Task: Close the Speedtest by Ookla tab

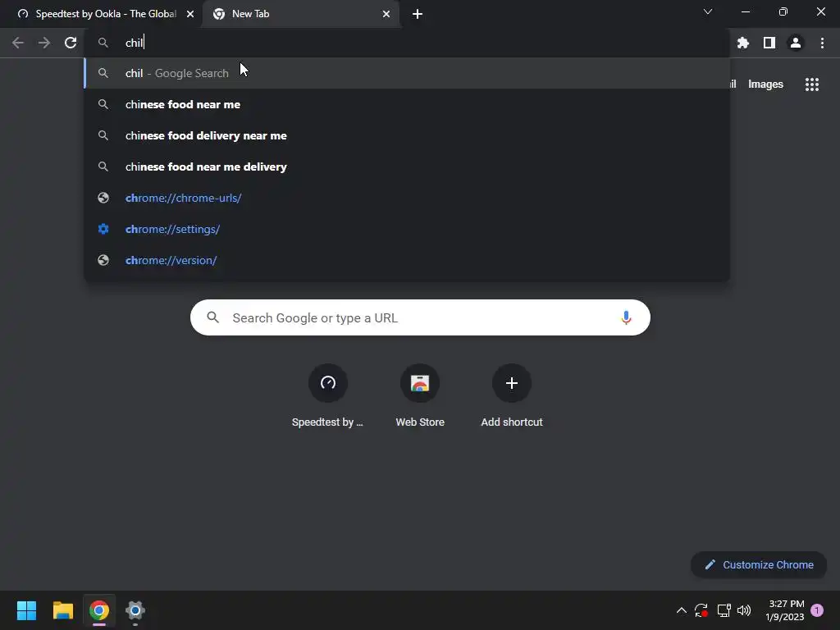Action: [190, 14]
